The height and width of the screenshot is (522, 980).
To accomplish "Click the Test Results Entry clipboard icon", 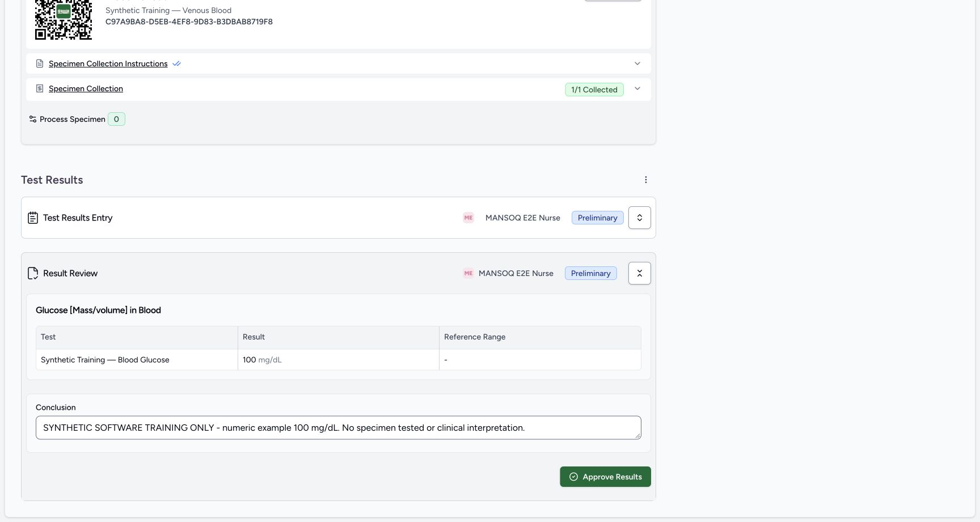I will tap(33, 218).
